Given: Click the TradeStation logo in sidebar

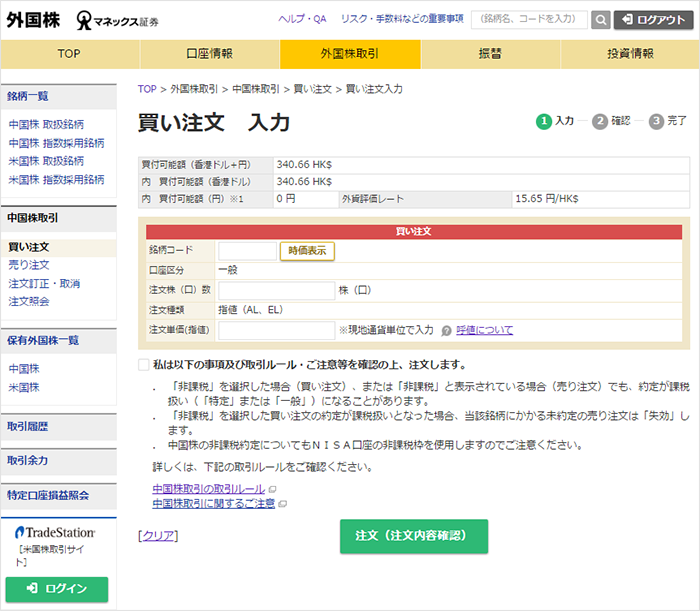Looking at the screenshot, I should point(56,532).
